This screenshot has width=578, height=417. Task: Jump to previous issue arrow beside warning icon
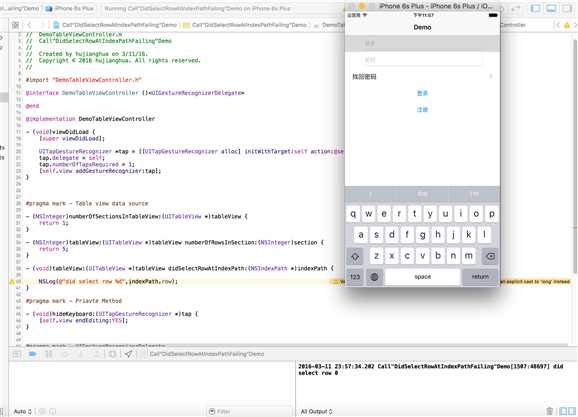pyautogui.click(x=557, y=25)
